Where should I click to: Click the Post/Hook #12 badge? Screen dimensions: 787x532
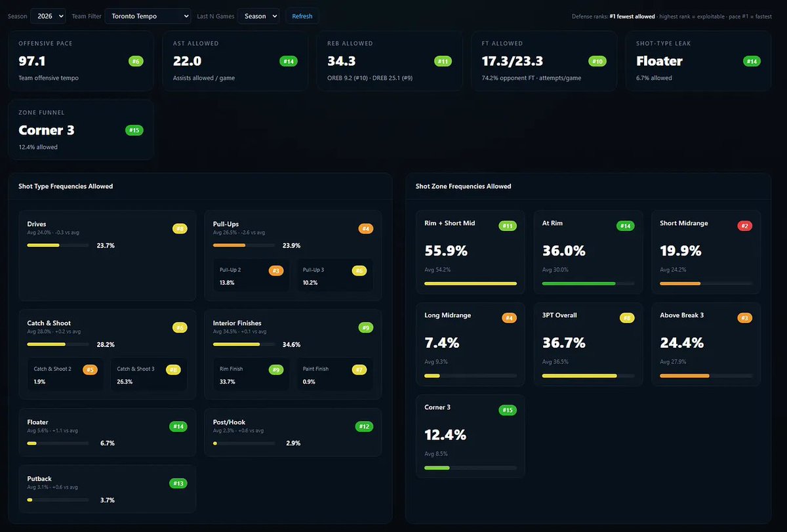tap(365, 426)
